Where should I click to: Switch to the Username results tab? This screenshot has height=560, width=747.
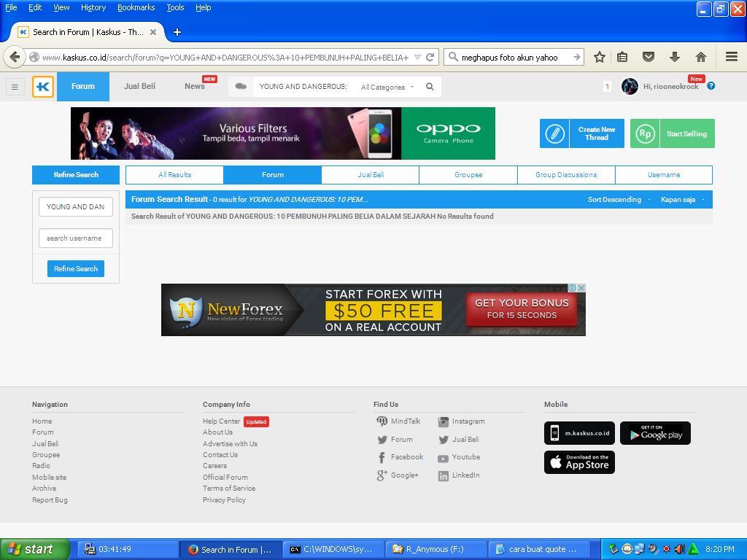click(x=664, y=175)
